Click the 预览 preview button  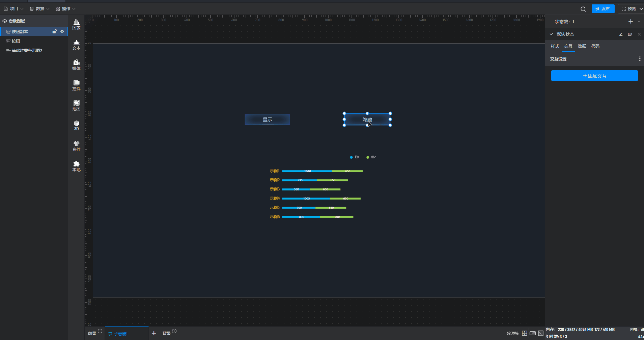pyautogui.click(x=629, y=9)
